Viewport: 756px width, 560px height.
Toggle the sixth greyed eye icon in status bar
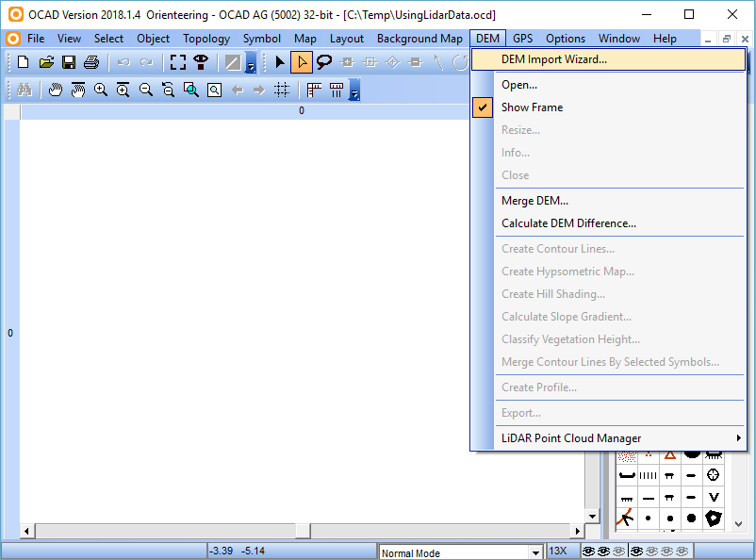(x=667, y=551)
